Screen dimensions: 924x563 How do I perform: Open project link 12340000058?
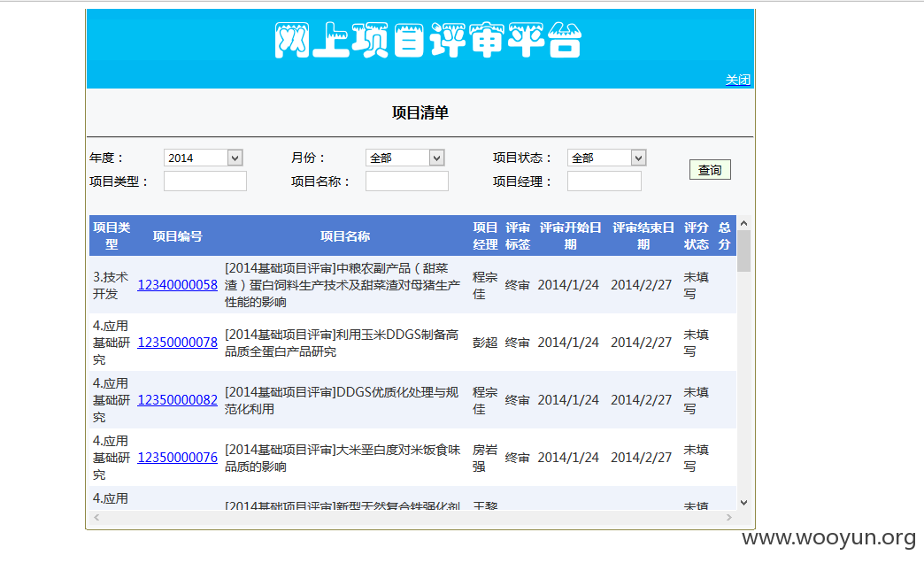pyautogui.click(x=177, y=285)
